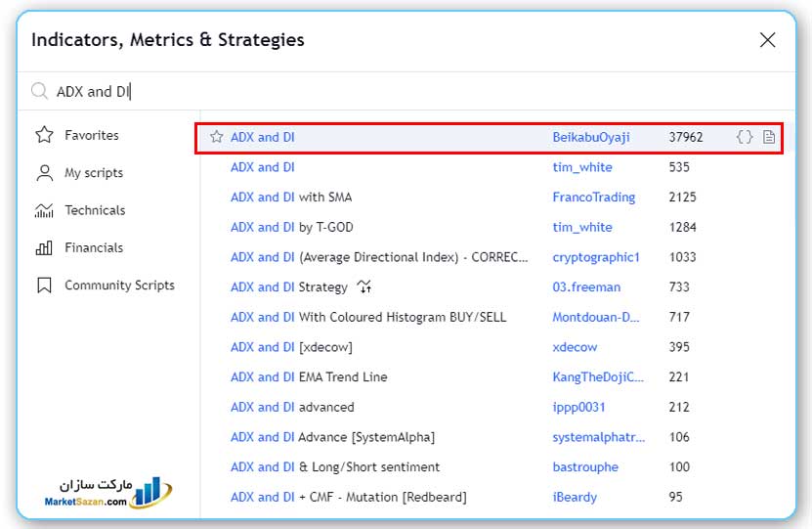View source code via curly braces icon

745,138
